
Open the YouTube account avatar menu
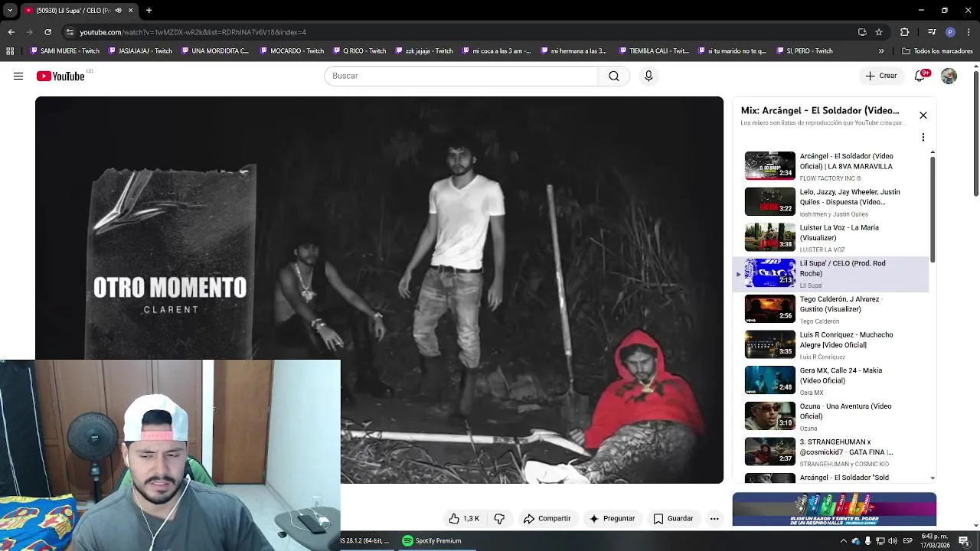coord(949,76)
